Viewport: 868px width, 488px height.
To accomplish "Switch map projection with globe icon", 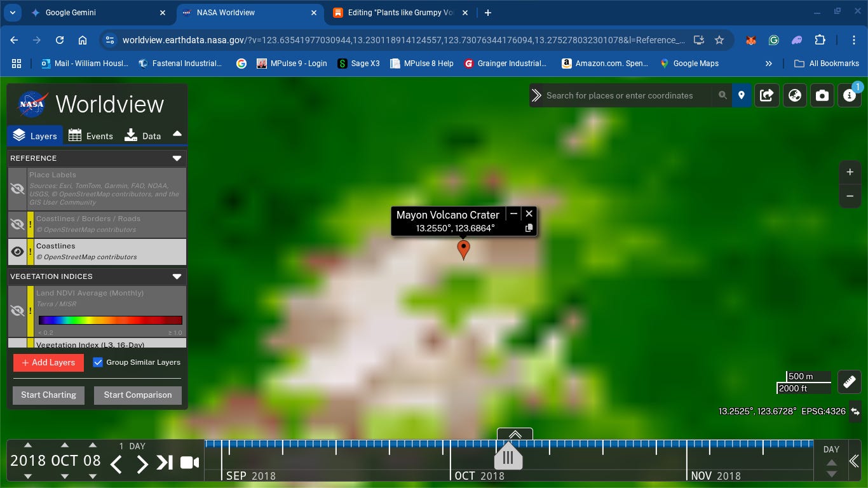I will (794, 95).
